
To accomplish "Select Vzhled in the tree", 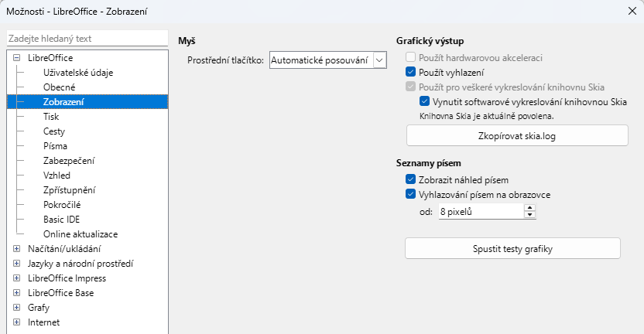I will (x=57, y=176).
